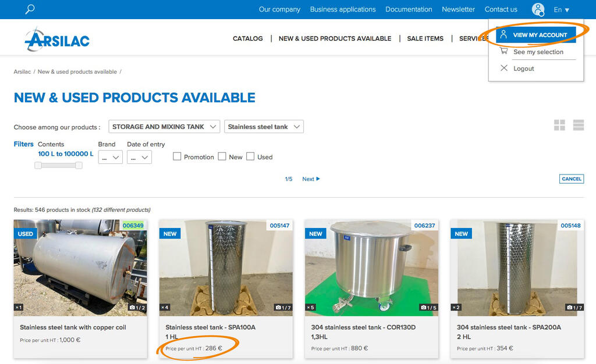
Task: Click product reference number 006237
Action: coord(424,226)
